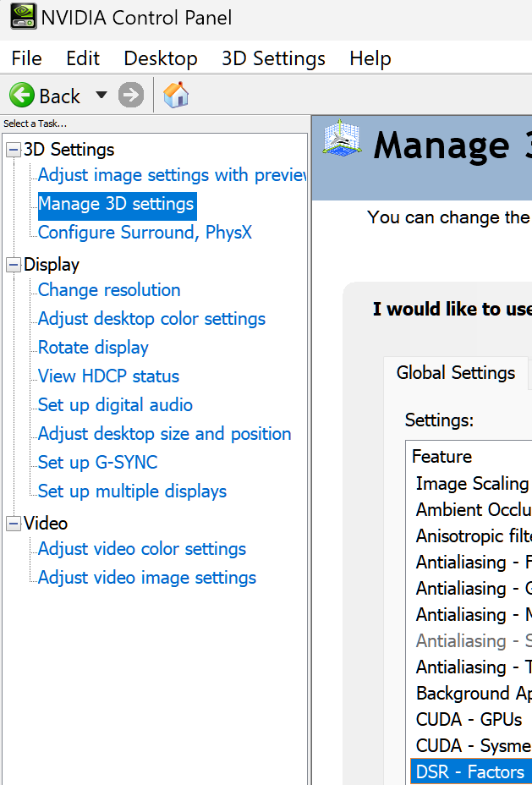The image size is (532, 785).
Task: Select the Image Scaling feature row
Action: pos(471,484)
